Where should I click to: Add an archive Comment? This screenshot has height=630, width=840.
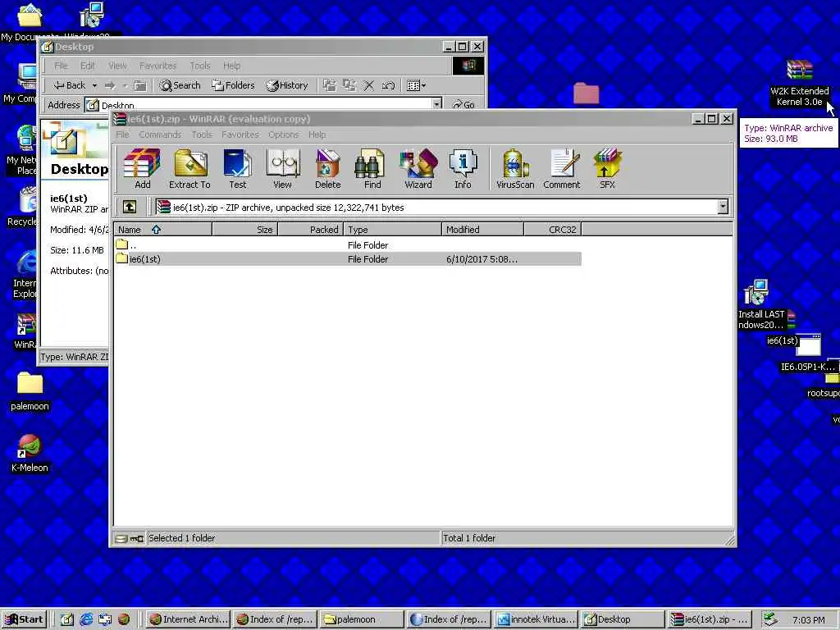[561, 169]
